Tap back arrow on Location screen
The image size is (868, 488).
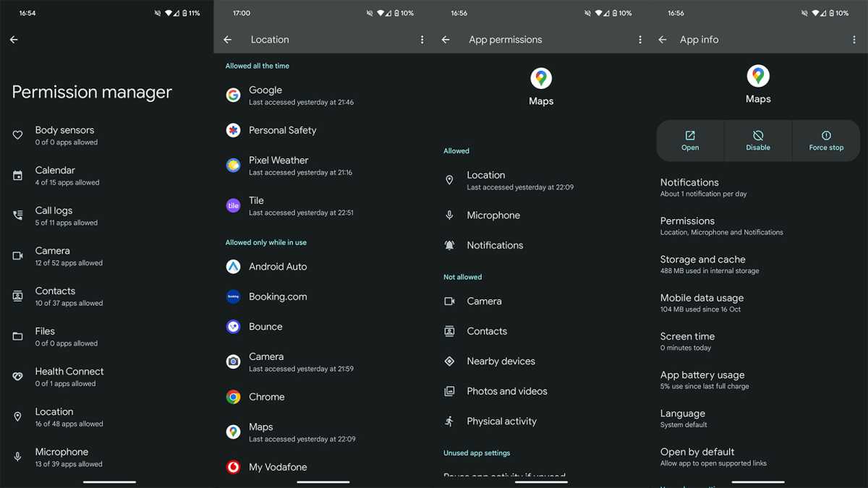coord(228,40)
